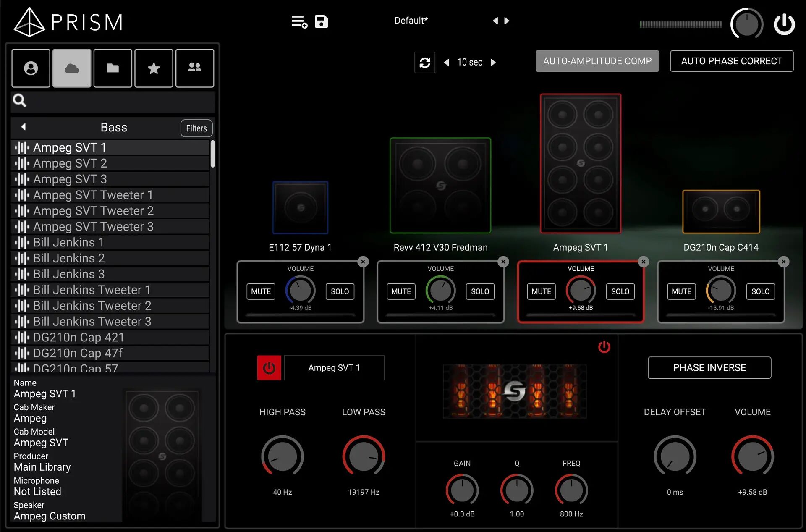Toggle the red Ampeg SVT 1 power button

click(x=269, y=368)
